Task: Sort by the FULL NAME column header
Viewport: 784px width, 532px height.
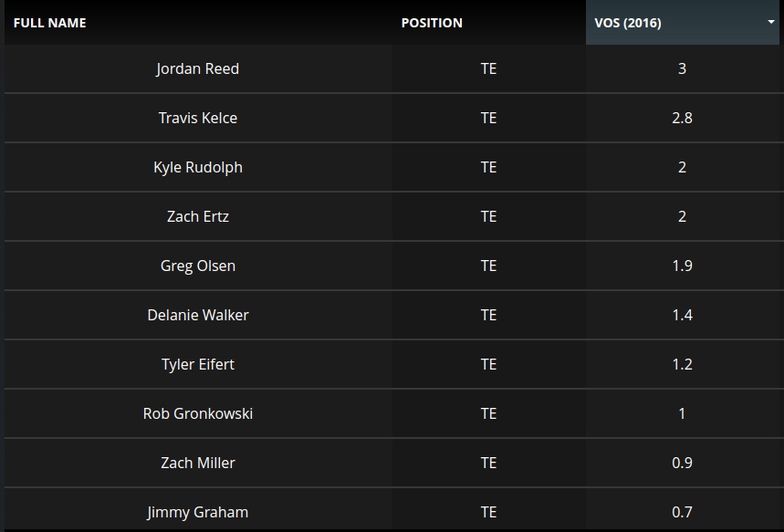Action: pos(50,23)
